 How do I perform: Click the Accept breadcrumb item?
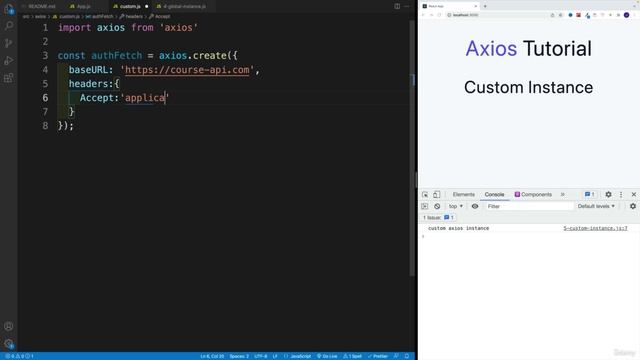(160, 17)
